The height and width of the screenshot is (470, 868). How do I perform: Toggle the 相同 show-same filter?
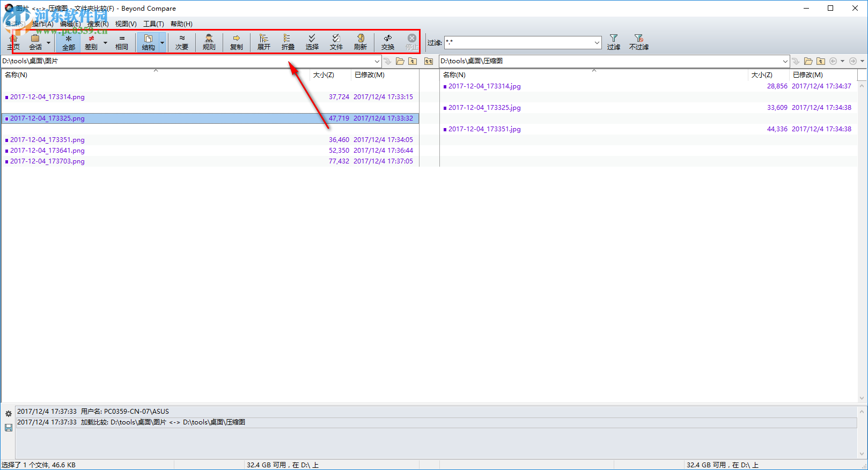coord(122,42)
